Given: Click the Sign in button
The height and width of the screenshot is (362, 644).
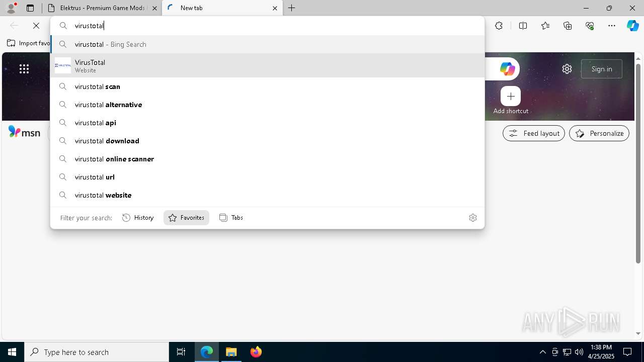Looking at the screenshot, I should tap(602, 69).
